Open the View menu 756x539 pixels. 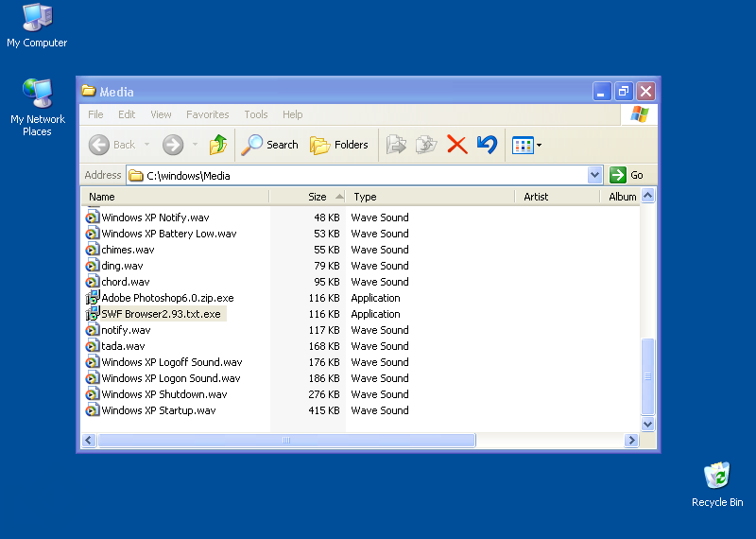pyautogui.click(x=161, y=114)
